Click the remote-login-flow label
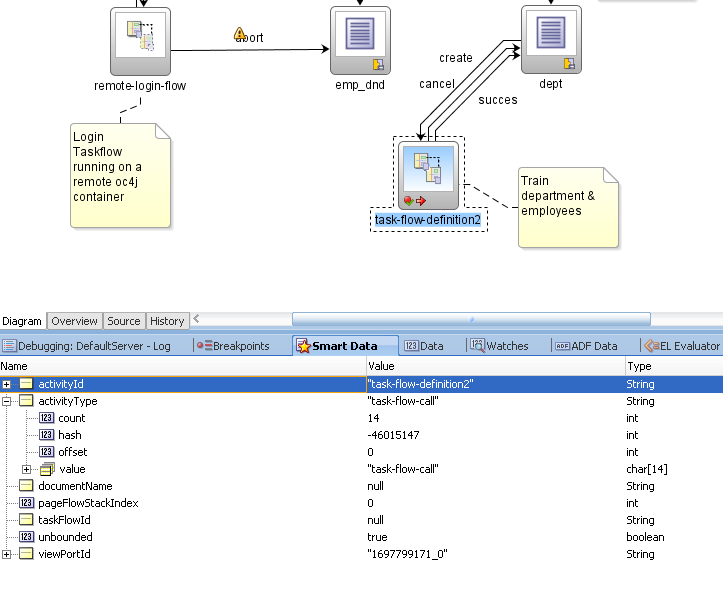Viewport: 723px width, 601px height. point(140,86)
